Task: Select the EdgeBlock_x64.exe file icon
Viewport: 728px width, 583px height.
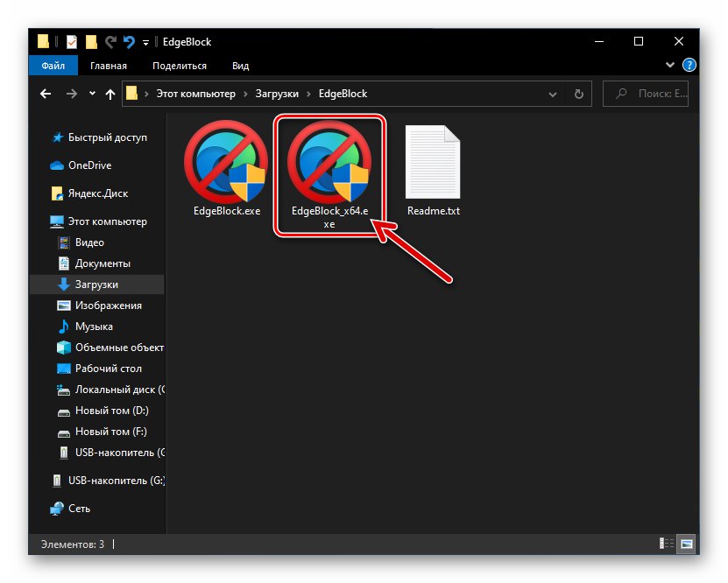Action: click(x=329, y=162)
